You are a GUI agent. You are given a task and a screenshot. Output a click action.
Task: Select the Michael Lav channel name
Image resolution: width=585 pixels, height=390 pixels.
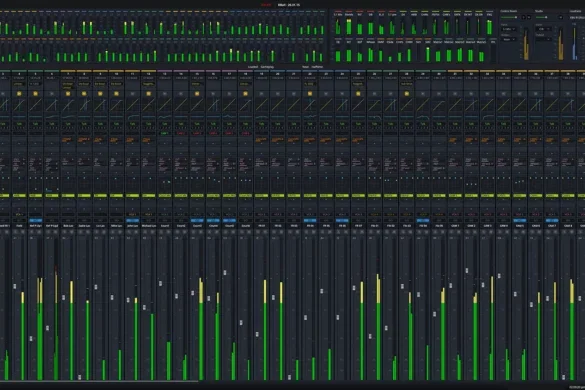[148, 226]
